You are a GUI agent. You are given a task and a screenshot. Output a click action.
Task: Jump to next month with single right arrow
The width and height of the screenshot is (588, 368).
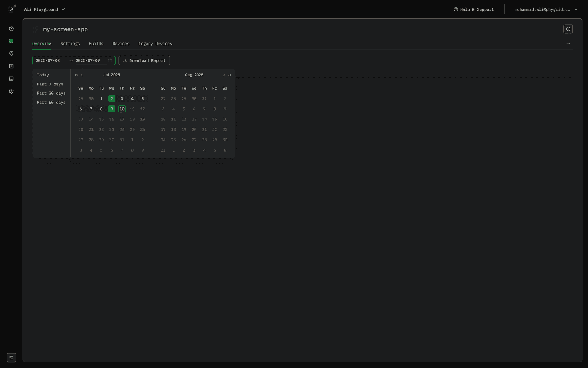224,75
